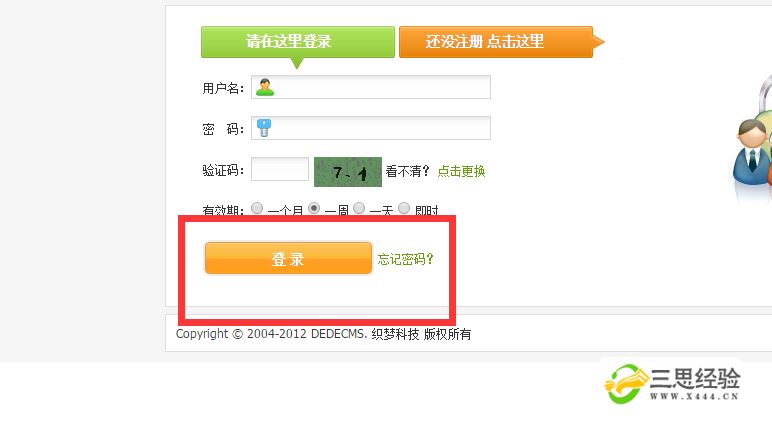Open the 还没注册 点击这里 tab
This screenshot has height=436, width=772.
click(496, 42)
